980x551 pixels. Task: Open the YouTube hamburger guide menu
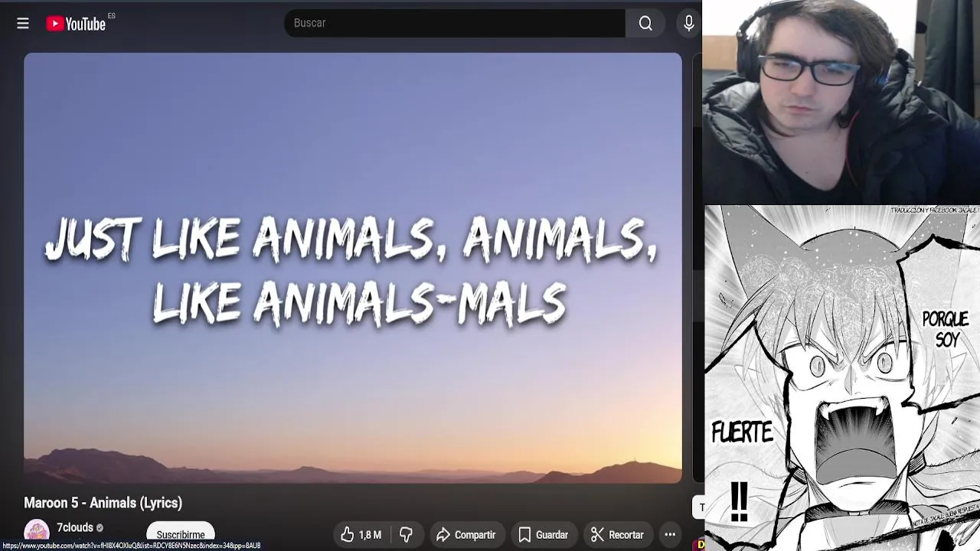[23, 24]
